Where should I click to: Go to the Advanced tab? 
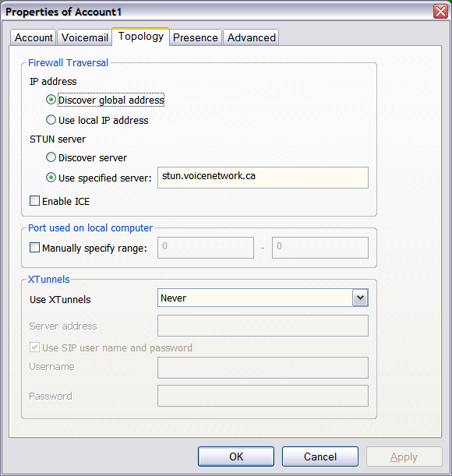coord(251,37)
